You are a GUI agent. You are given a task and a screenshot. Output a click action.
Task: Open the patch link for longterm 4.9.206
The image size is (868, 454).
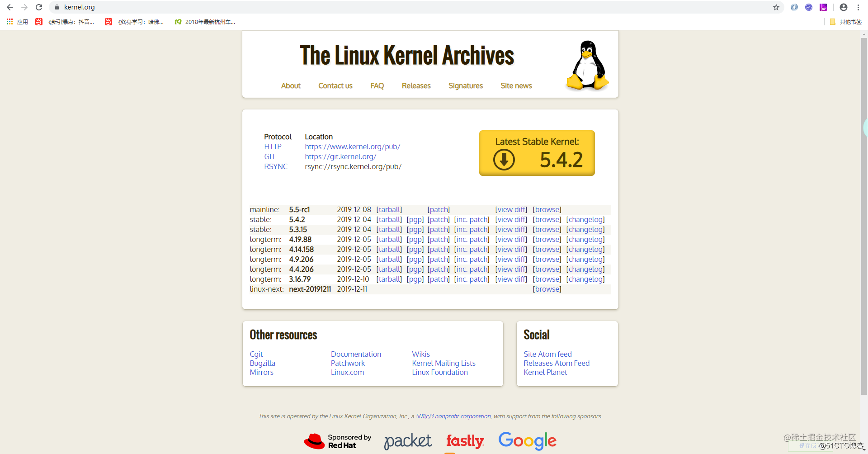coord(439,260)
